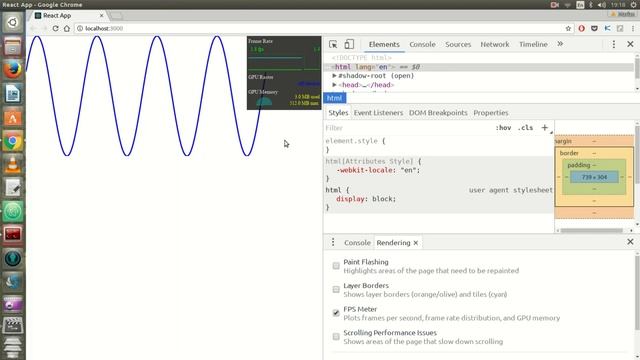This screenshot has width=640, height=360.
Task: Toggle .cls element classes panel
Action: coord(525,128)
